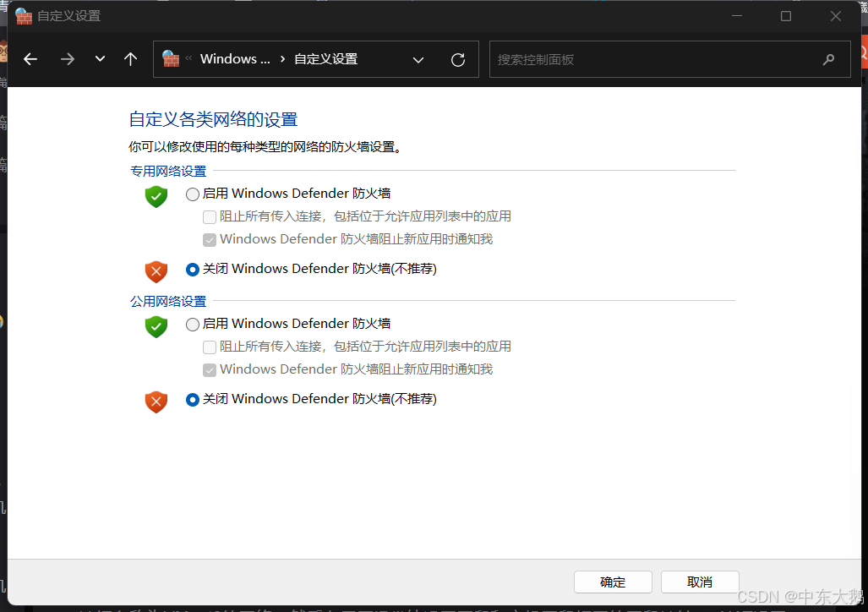Viewport: 868px width, 612px height.
Task: Expand the arrow after Windows ... breadcrumb
Action: click(x=283, y=58)
